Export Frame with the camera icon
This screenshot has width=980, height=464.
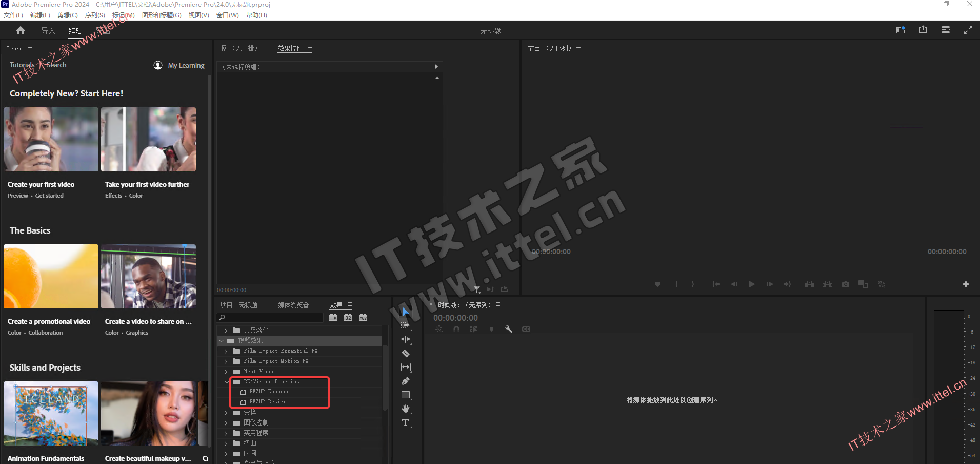click(846, 284)
